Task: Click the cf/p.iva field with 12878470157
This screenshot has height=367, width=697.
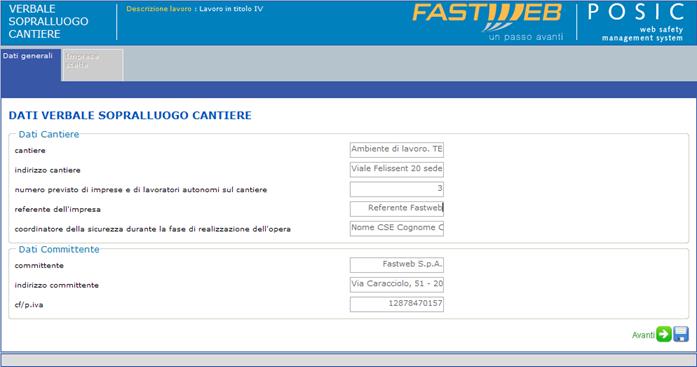Action: point(397,304)
